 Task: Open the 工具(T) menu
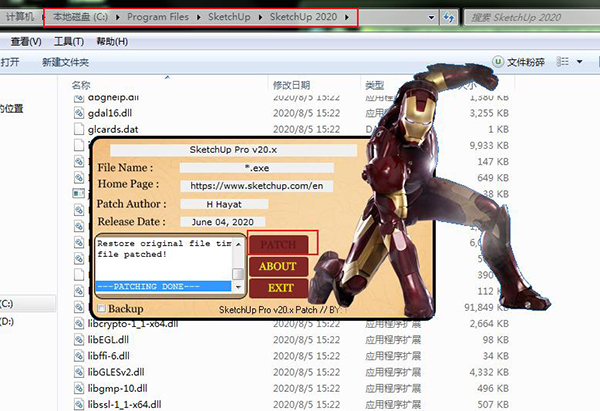click(69, 42)
